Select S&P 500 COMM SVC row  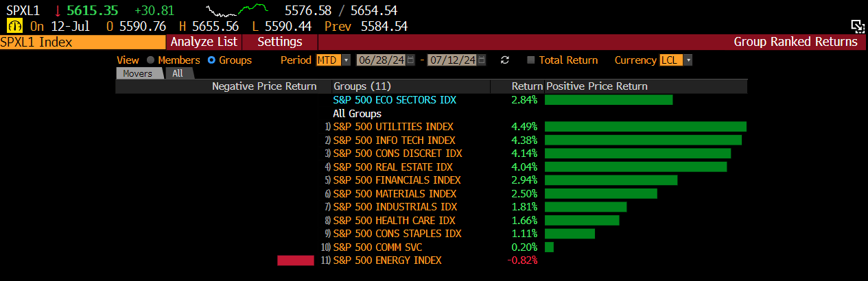point(377,247)
